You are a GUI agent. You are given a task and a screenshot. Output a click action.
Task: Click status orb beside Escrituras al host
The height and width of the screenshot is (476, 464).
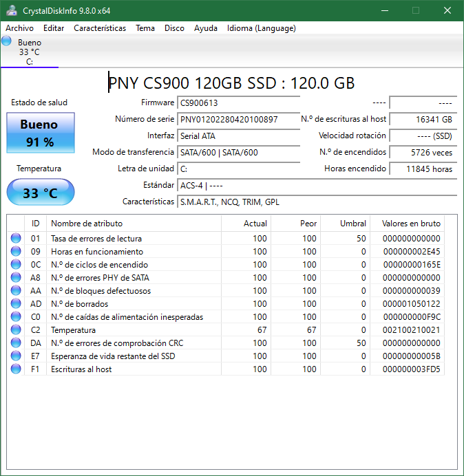pos(16,369)
